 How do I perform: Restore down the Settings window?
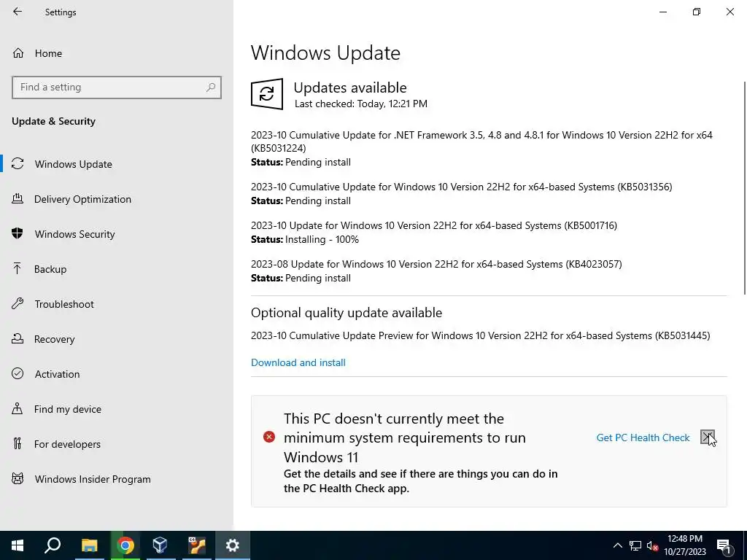tap(697, 12)
